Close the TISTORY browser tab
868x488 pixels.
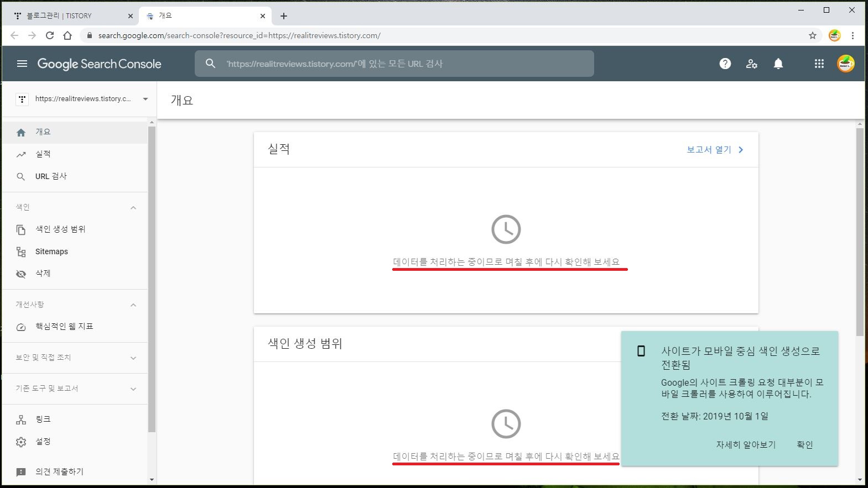[131, 16]
